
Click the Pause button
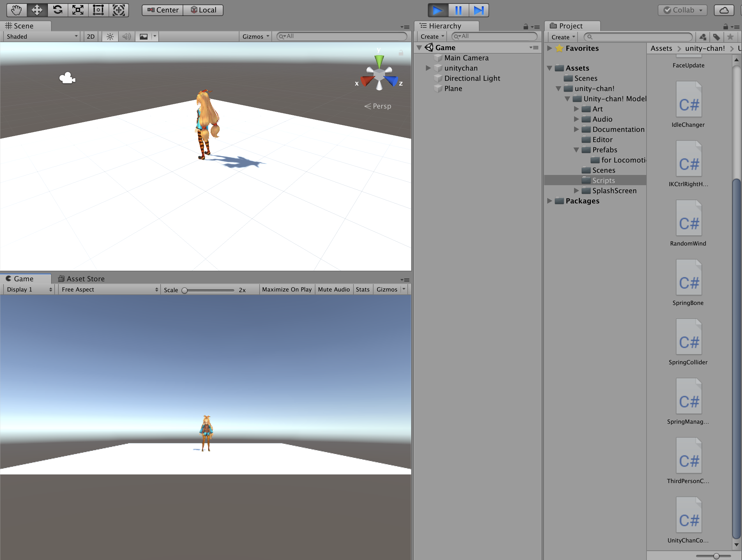coord(458,10)
